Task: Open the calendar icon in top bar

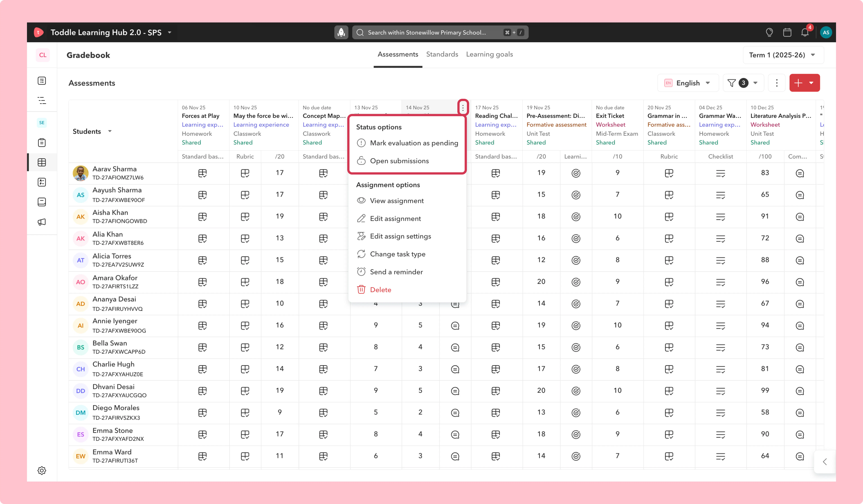Action: [787, 33]
